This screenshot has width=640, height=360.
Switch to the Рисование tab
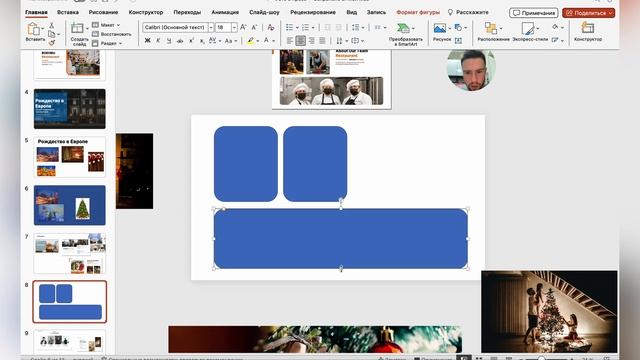pyautogui.click(x=103, y=12)
